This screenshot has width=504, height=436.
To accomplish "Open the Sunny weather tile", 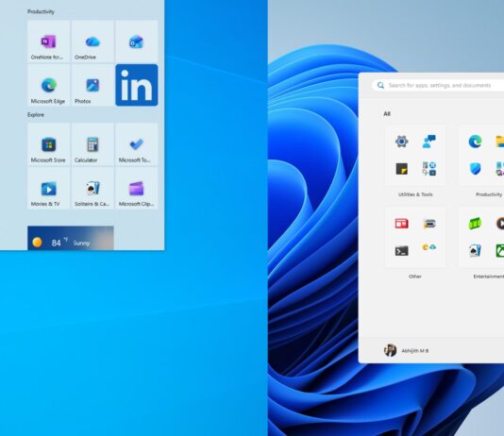I will tap(71, 238).
